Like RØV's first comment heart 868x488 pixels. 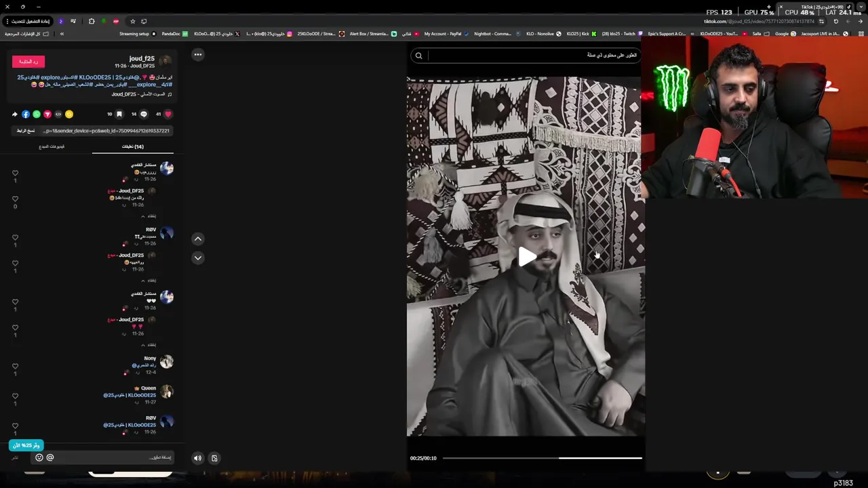15,238
